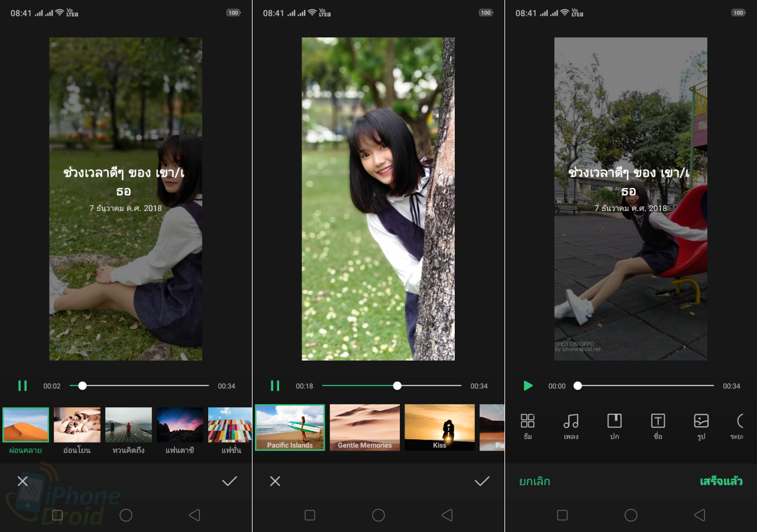Select the แฟนตาซี night sky theme

point(180,425)
